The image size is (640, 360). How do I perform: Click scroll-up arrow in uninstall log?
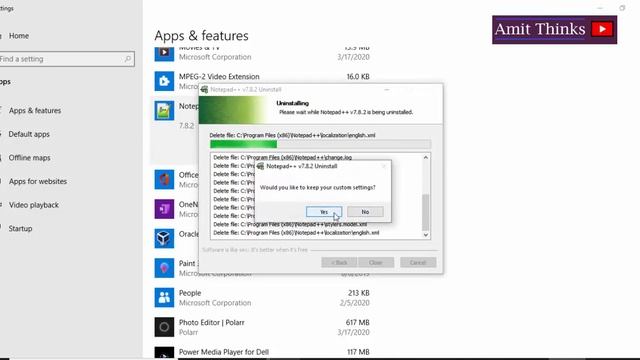point(426,157)
